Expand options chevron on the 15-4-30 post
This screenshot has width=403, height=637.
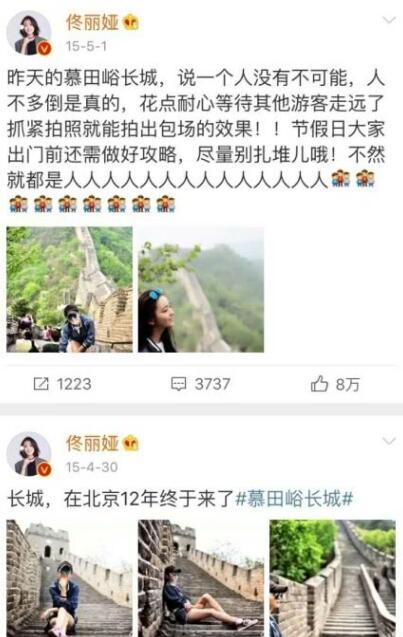(389, 441)
